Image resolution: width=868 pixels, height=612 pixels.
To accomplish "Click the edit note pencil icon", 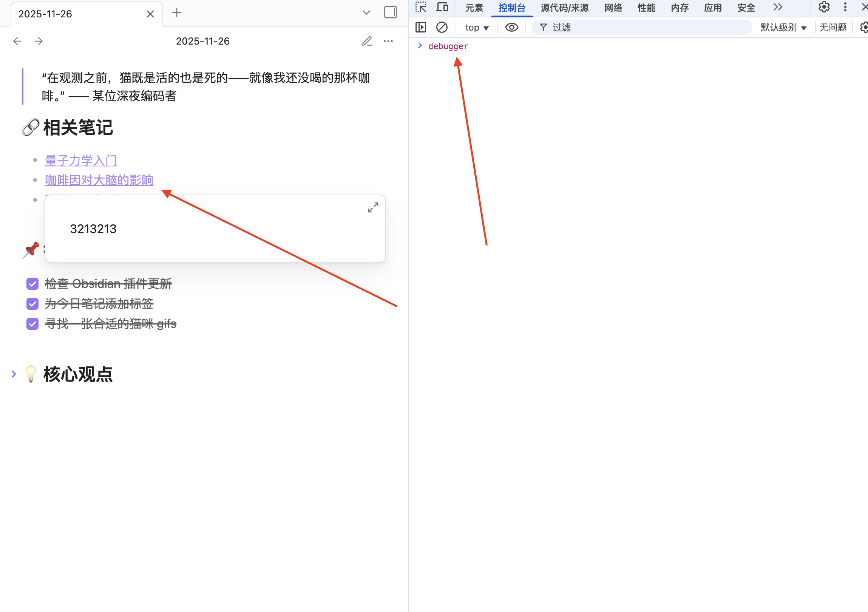I will 367,41.
